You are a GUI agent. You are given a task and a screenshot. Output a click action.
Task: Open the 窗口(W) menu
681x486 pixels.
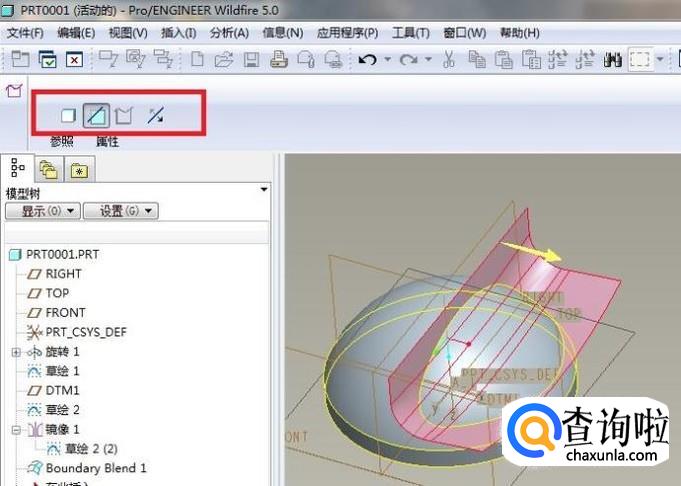pyautogui.click(x=465, y=33)
